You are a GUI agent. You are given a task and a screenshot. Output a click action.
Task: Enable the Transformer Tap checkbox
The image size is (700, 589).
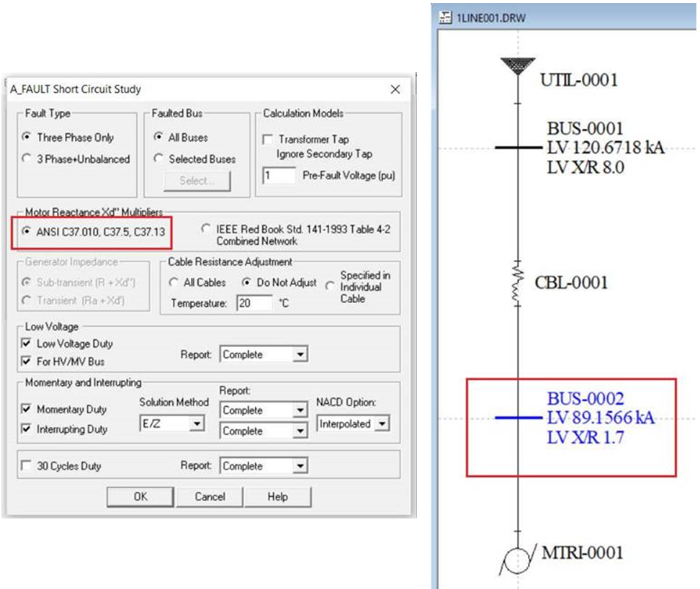pos(268,140)
